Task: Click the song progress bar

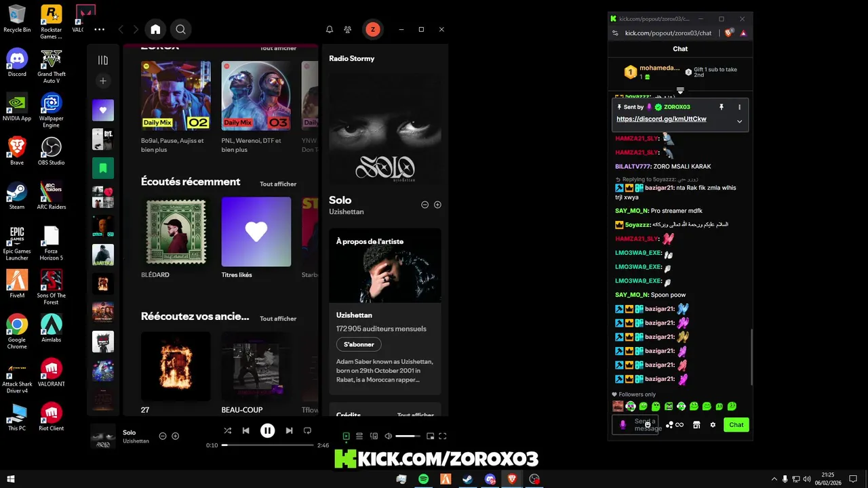Action: point(268,445)
